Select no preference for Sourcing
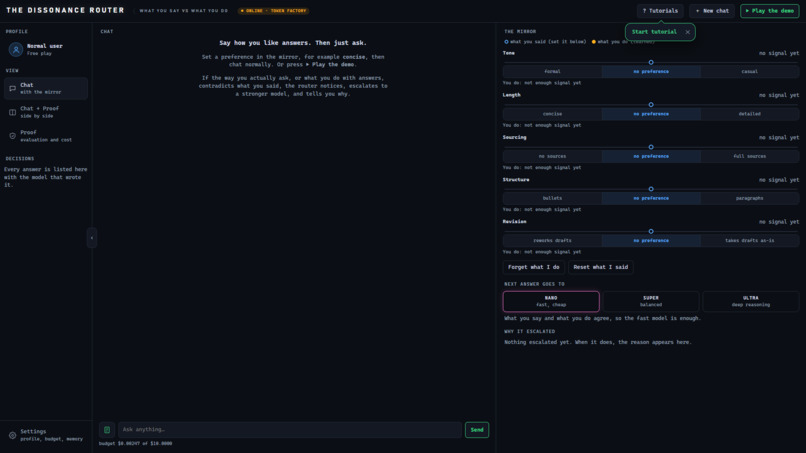The height and width of the screenshot is (453, 806). click(x=651, y=156)
